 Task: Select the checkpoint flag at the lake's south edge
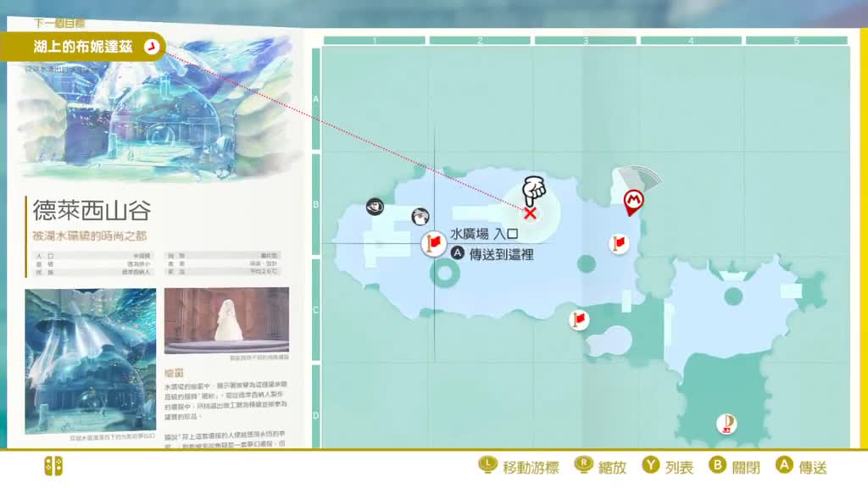point(579,319)
